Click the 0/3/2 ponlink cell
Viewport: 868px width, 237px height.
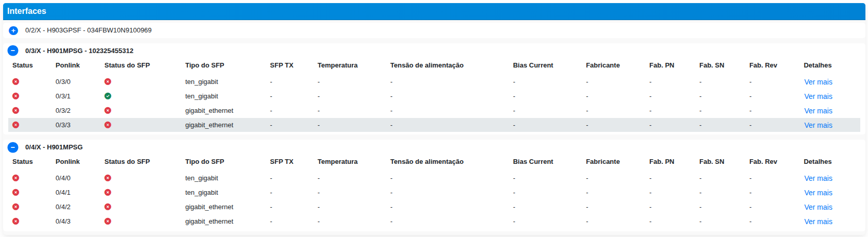[x=63, y=111]
